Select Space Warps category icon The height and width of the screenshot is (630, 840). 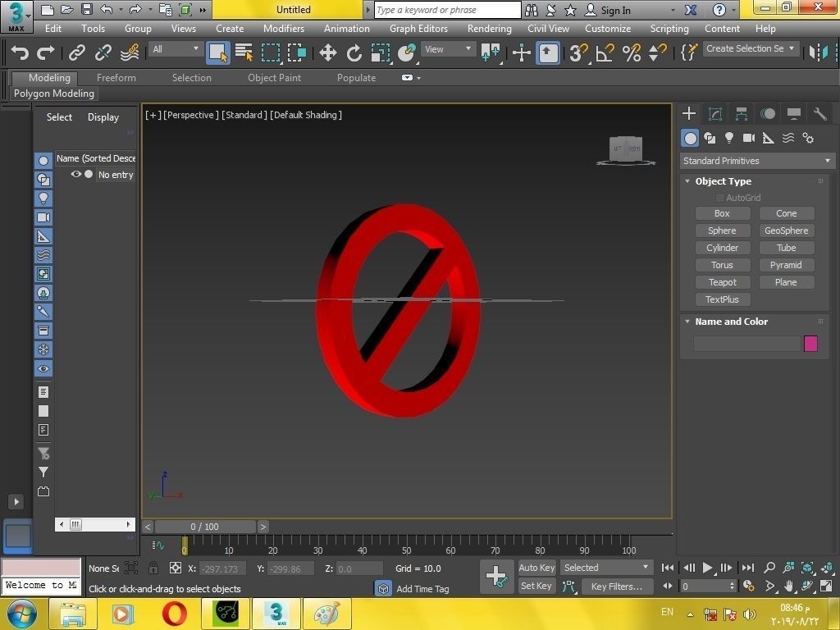[x=788, y=138]
